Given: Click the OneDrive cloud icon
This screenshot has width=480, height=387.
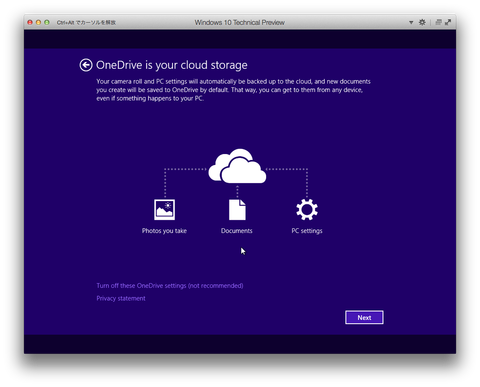Looking at the screenshot, I should [x=237, y=166].
